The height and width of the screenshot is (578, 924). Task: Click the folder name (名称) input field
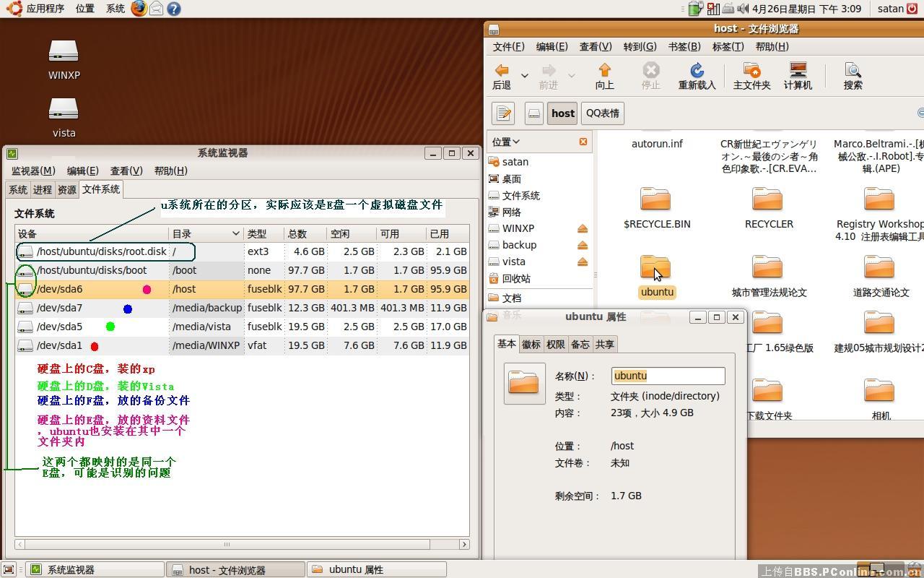[x=668, y=376]
